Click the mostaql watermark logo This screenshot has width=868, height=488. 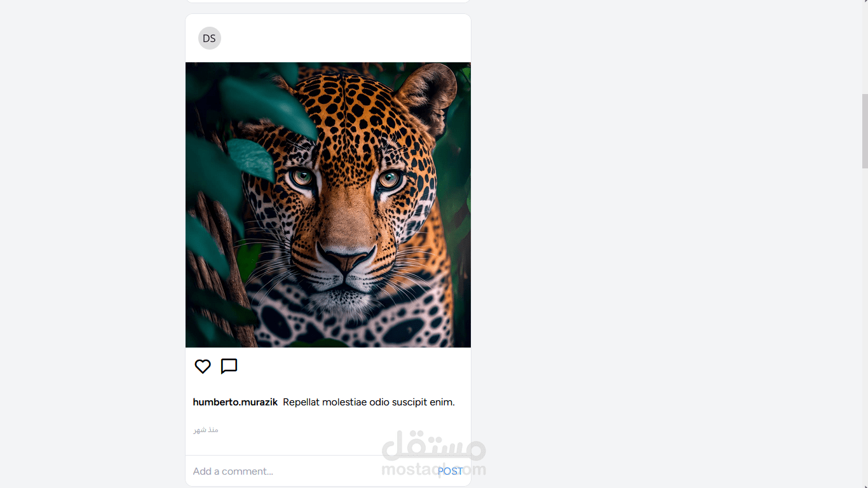(434, 454)
